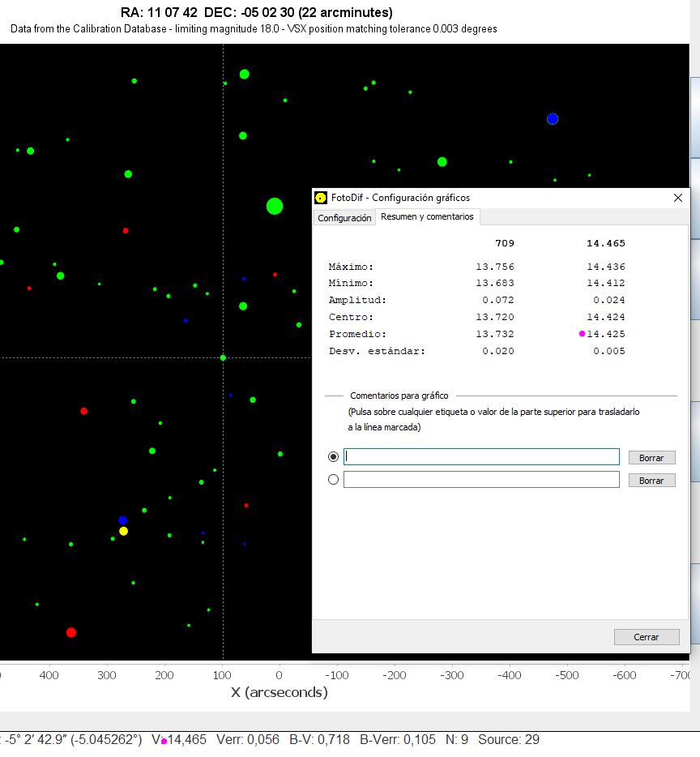Click the 13.720 center value
700x757 pixels.
point(495,317)
